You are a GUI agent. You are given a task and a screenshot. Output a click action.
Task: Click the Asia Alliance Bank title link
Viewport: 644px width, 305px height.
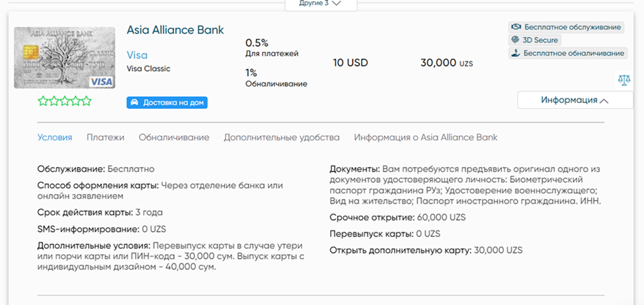click(175, 30)
